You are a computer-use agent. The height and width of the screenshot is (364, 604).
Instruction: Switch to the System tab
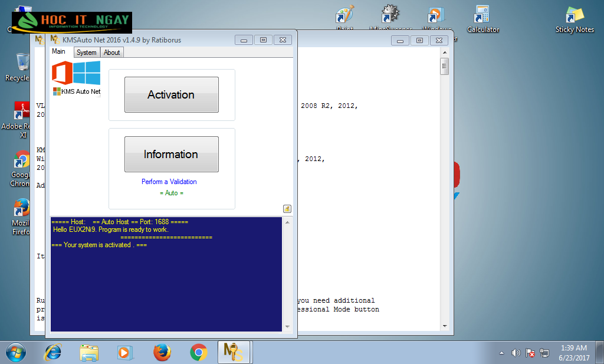pyautogui.click(x=87, y=53)
